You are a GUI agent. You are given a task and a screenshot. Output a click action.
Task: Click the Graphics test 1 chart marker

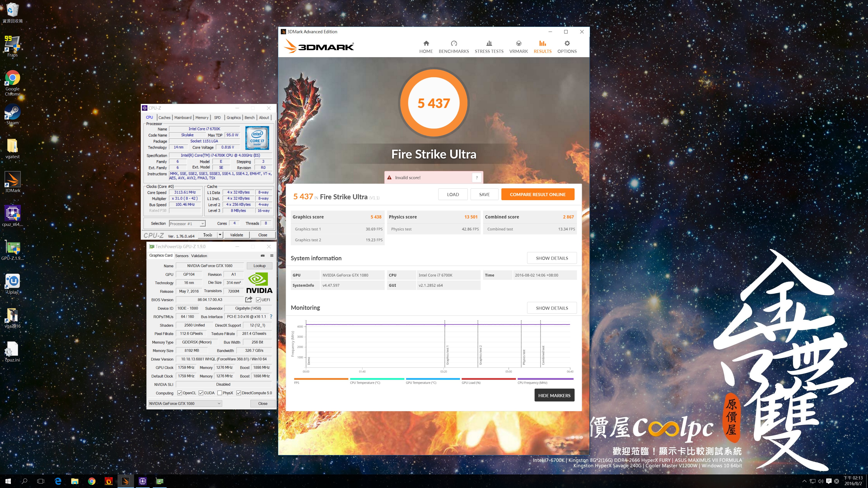448,355
